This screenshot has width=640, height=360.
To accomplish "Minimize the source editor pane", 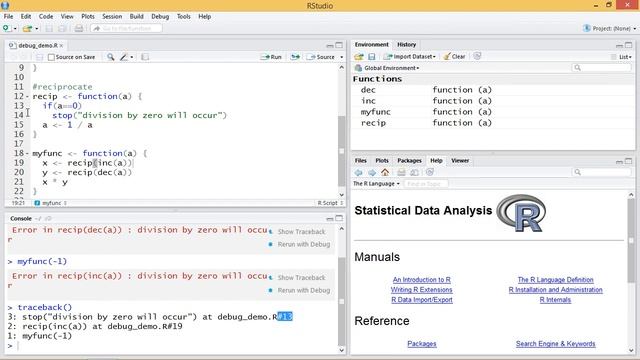I will 330,45.
